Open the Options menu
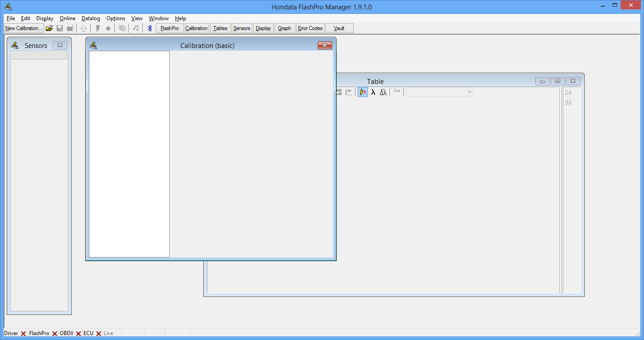This screenshot has width=644, height=340. coord(116,18)
